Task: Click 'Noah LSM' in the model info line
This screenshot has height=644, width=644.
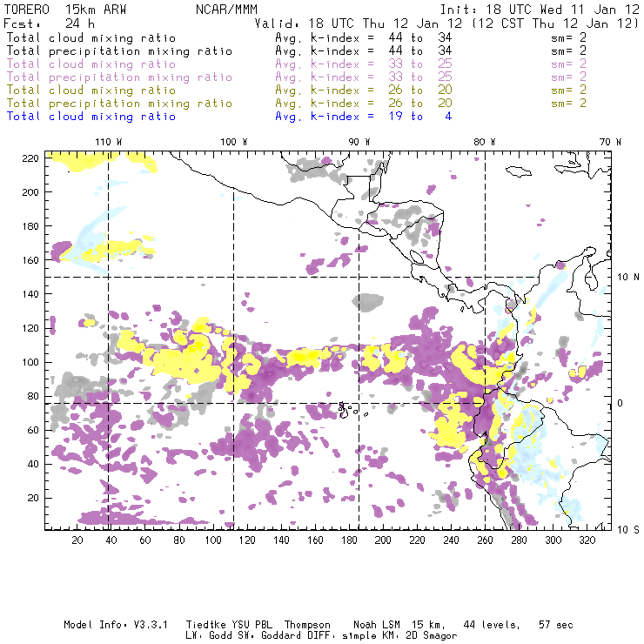Action: (377, 625)
